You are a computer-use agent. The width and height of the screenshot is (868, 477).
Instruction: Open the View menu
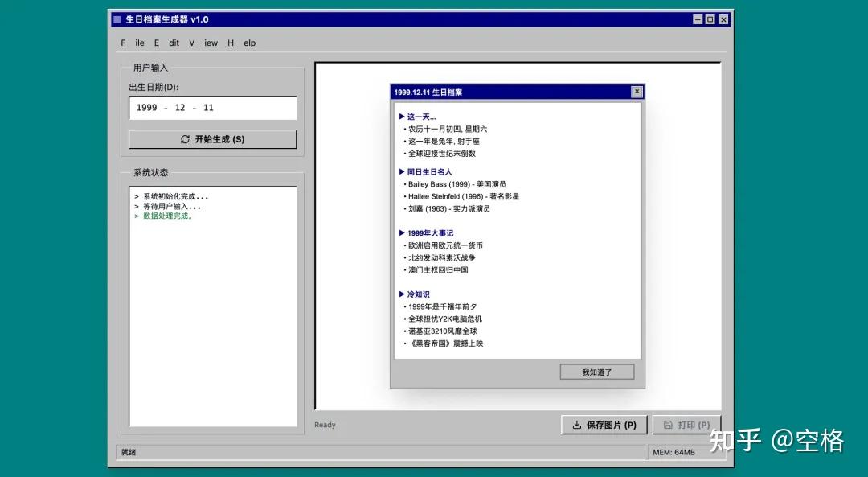click(x=203, y=43)
